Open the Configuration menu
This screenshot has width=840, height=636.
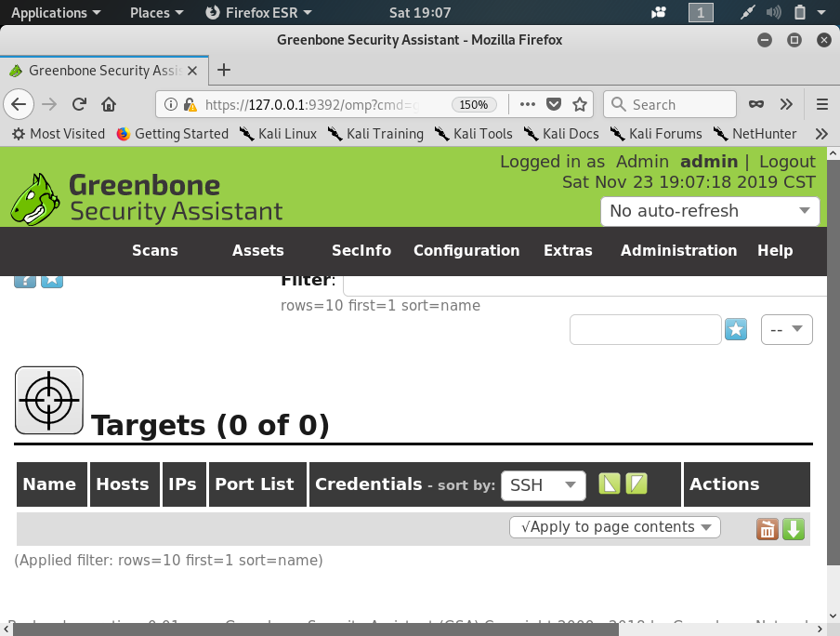466,250
